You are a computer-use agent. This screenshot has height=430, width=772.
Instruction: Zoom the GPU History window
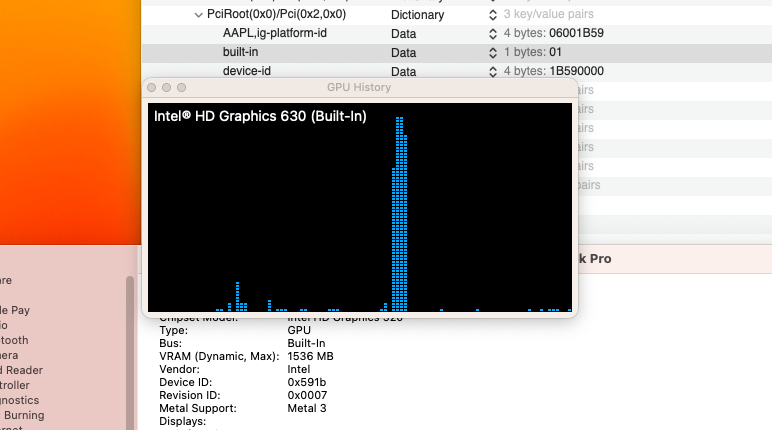(181, 87)
